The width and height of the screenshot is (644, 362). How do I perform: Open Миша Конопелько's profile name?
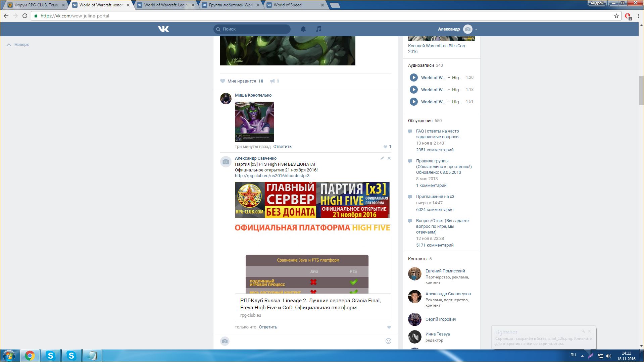point(253,95)
